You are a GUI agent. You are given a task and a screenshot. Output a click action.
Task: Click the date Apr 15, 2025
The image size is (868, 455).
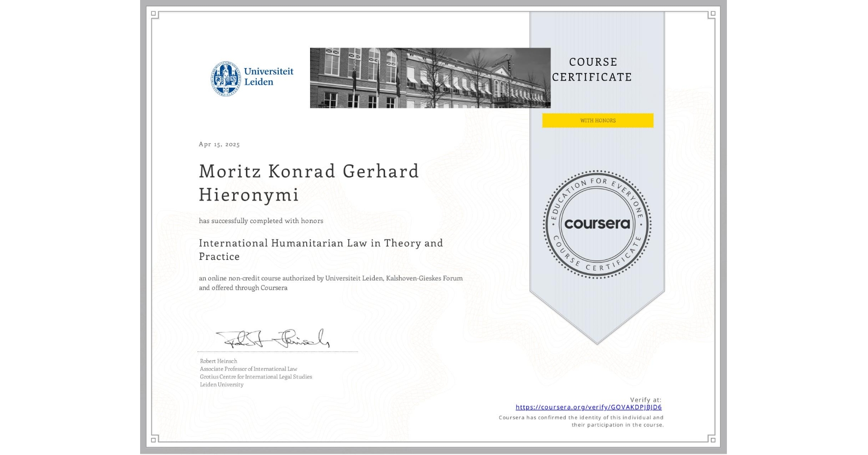coord(219,144)
